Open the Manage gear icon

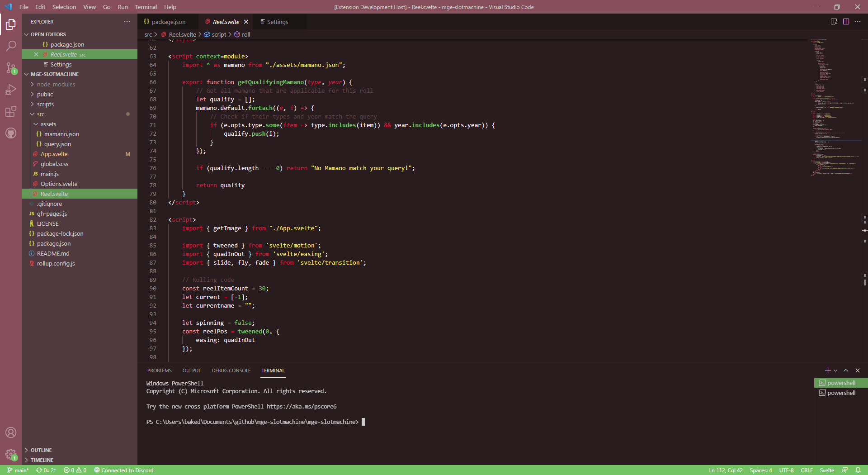pyautogui.click(x=11, y=454)
